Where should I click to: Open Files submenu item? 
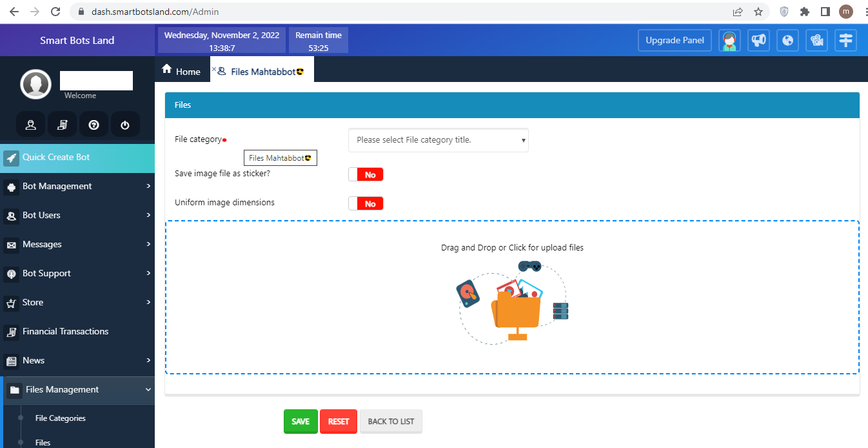point(43,443)
